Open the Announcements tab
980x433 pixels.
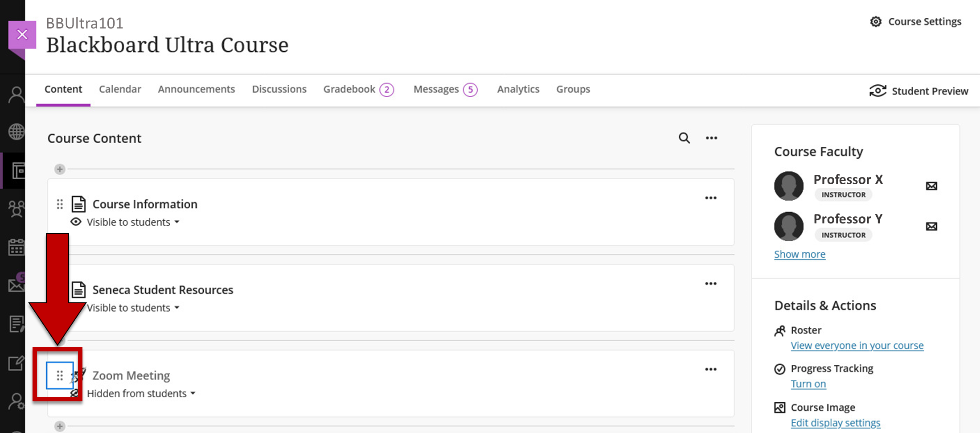point(196,89)
